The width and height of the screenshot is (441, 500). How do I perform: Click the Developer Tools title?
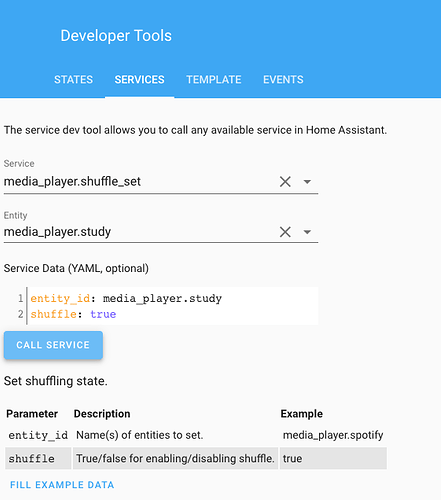[116, 36]
